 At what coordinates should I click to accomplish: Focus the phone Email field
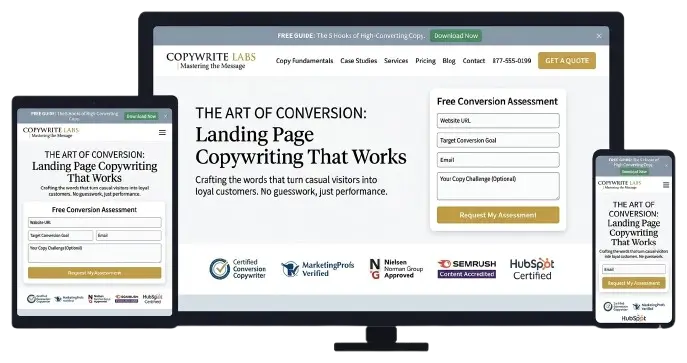point(634,269)
